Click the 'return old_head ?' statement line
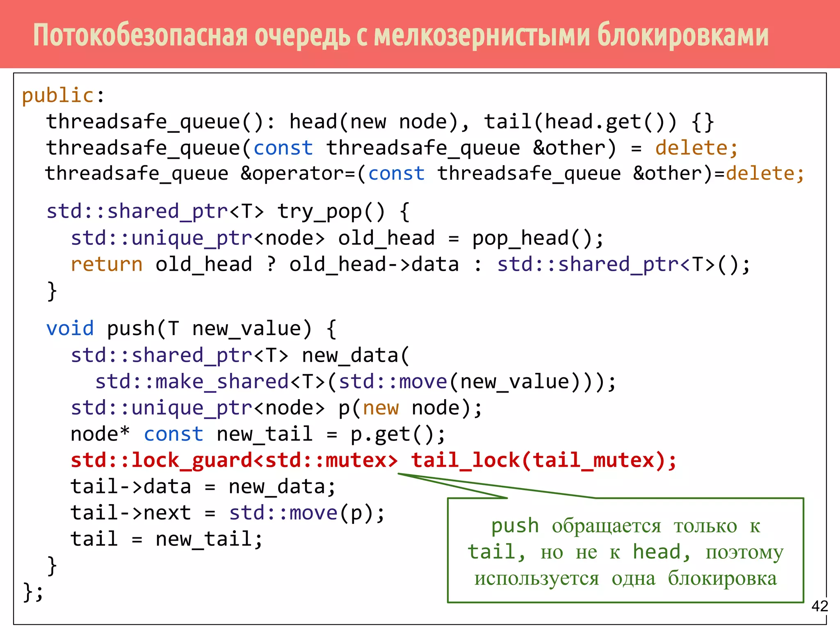This screenshot has height=630, width=840. [410, 265]
